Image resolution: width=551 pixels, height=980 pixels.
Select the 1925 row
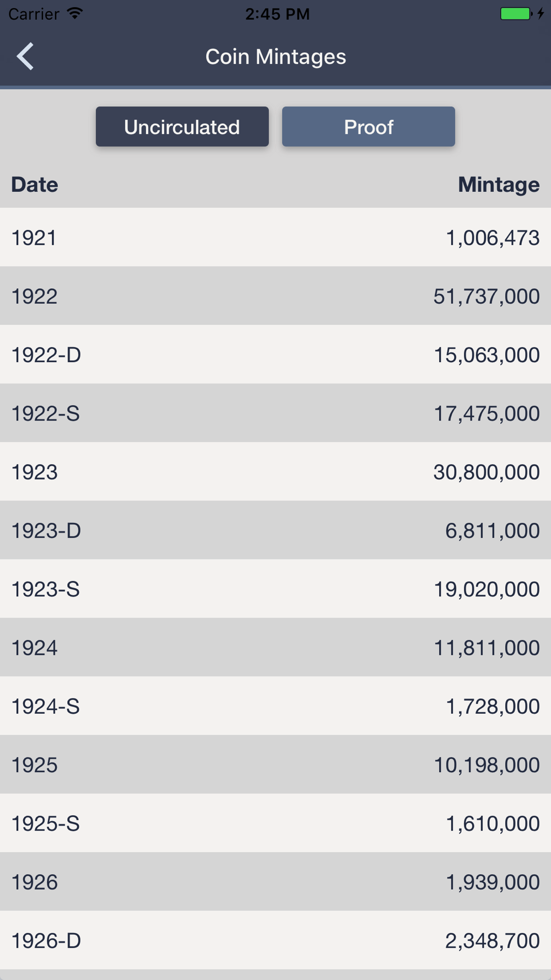pyautogui.click(x=275, y=764)
